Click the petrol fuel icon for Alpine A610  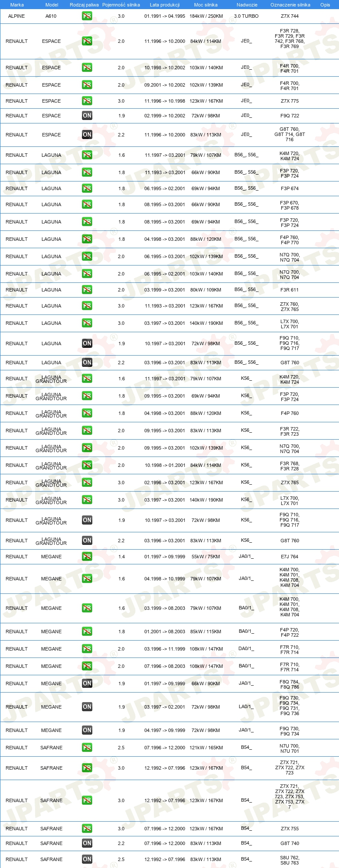pyautogui.click(x=87, y=16)
